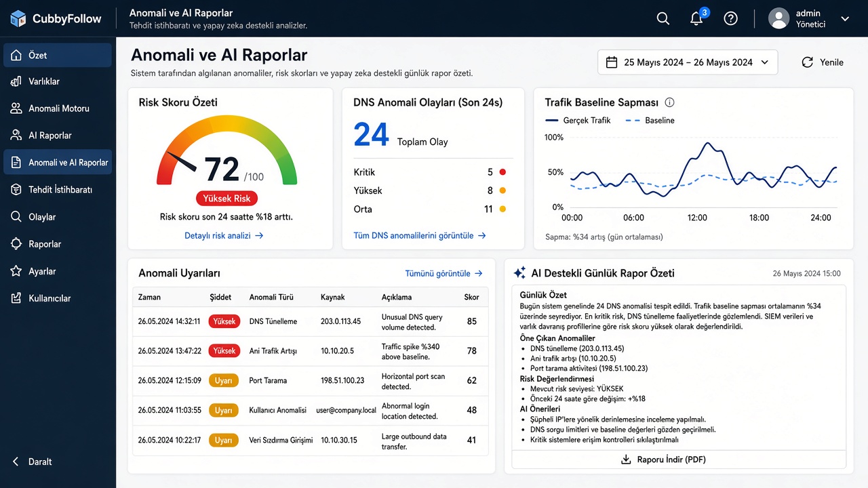Click the Olaylar magnifier icon
This screenshot has height=488, width=868.
coord(16,217)
